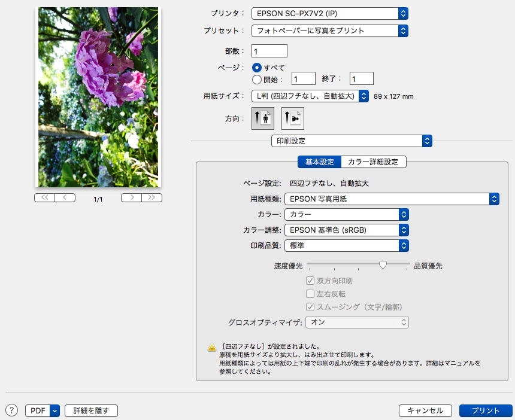Click the 四辺フチなし、自動拡大 page setting text
The height and width of the screenshot is (420, 515).
(x=329, y=184)
